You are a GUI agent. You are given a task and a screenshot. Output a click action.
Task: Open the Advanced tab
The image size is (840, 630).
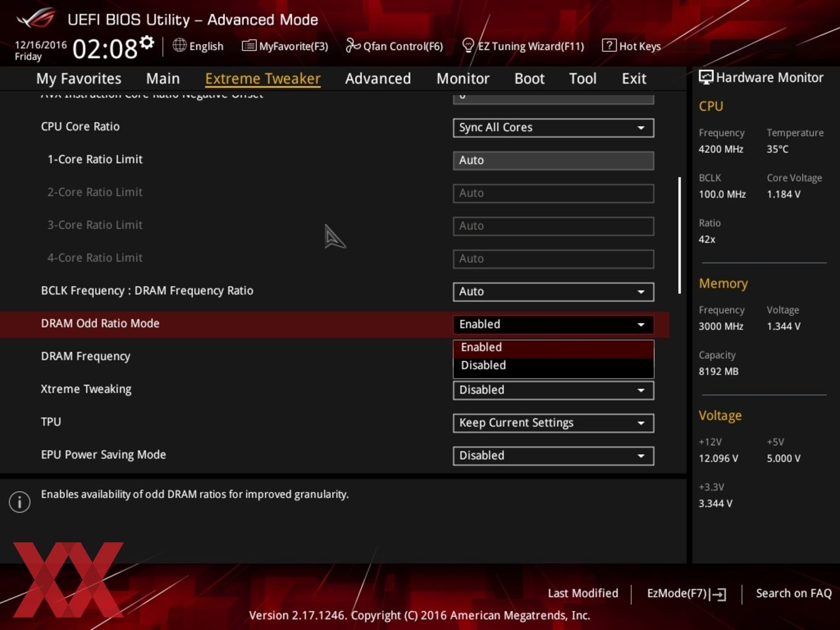point(378,78)
